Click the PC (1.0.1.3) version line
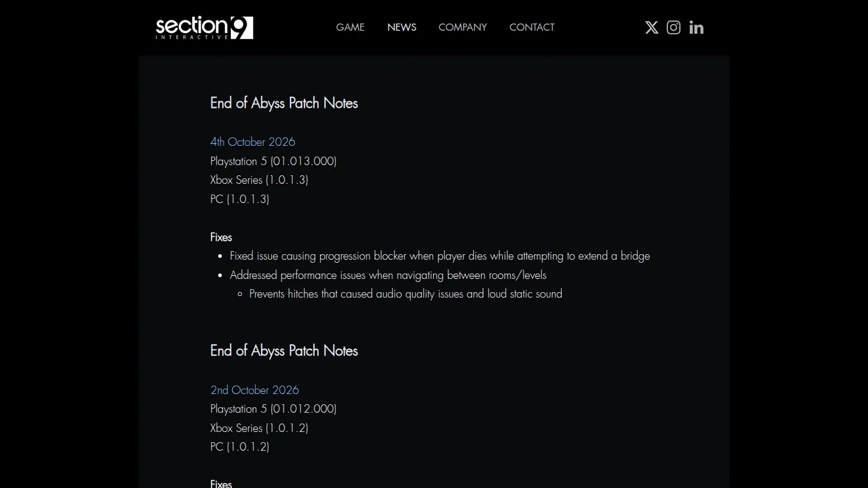 240,199
